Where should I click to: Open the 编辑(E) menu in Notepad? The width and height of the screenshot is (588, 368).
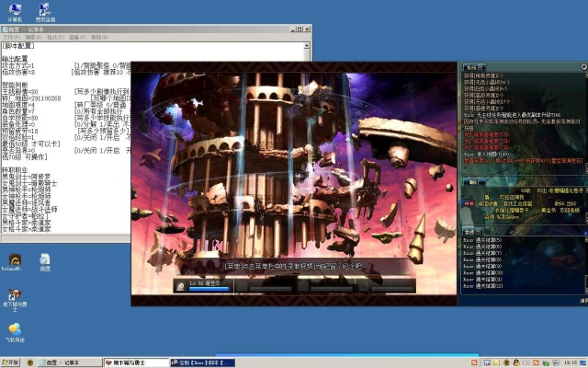[x=33, y=37]
